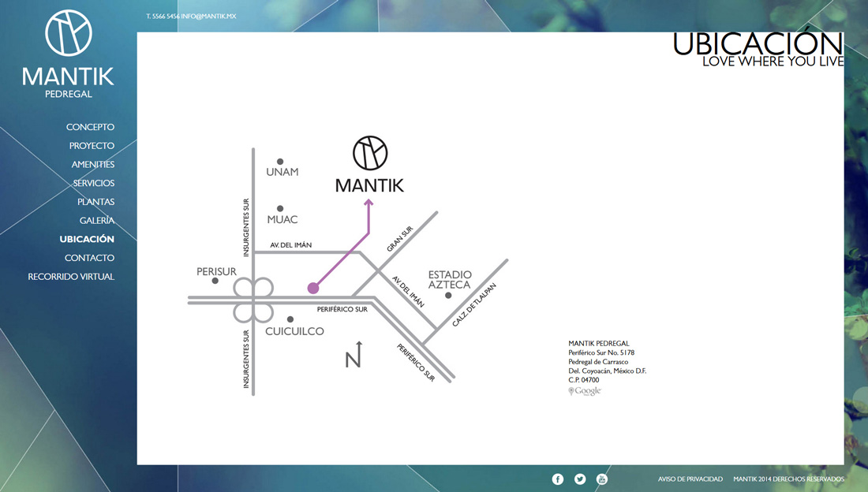868x492 pixels.
Task: Select Servicios in the navigation
Action: (x=94, y=183)
